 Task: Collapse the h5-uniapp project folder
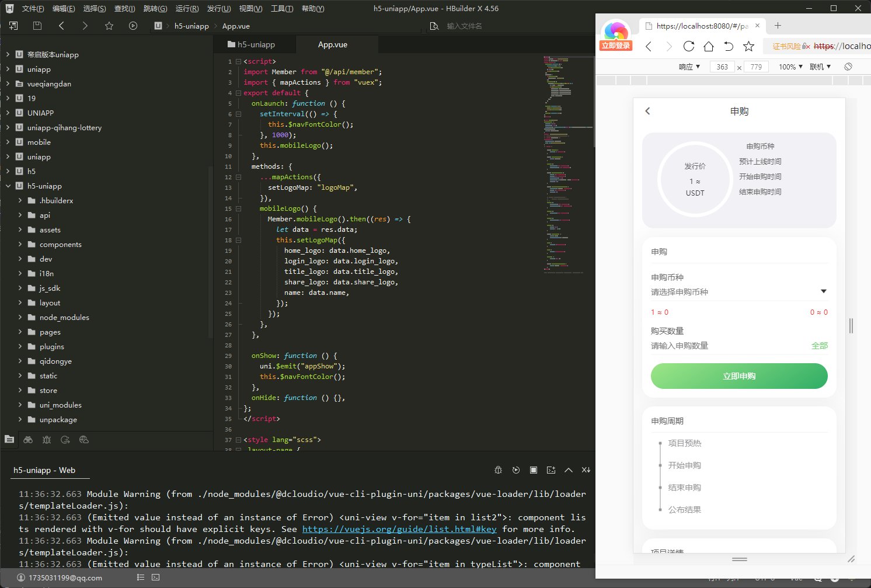coord(8,186)
